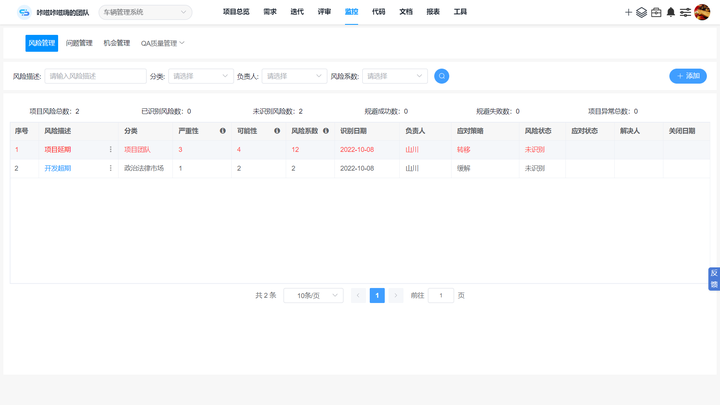Screen dimensions: 720x405
Task: Open the 分类 filter dropdown
Action: (x=201, y=76)
